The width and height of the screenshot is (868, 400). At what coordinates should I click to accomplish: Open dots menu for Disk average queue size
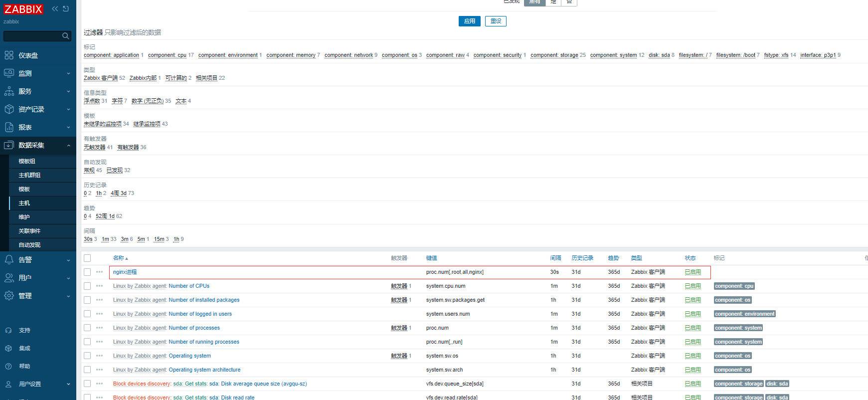click(x=99, y=384)
